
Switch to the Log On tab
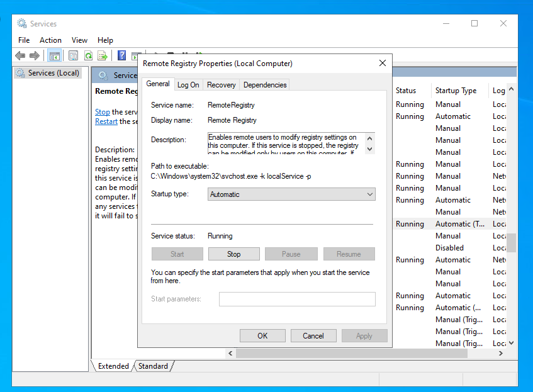[x=188, y=85]
